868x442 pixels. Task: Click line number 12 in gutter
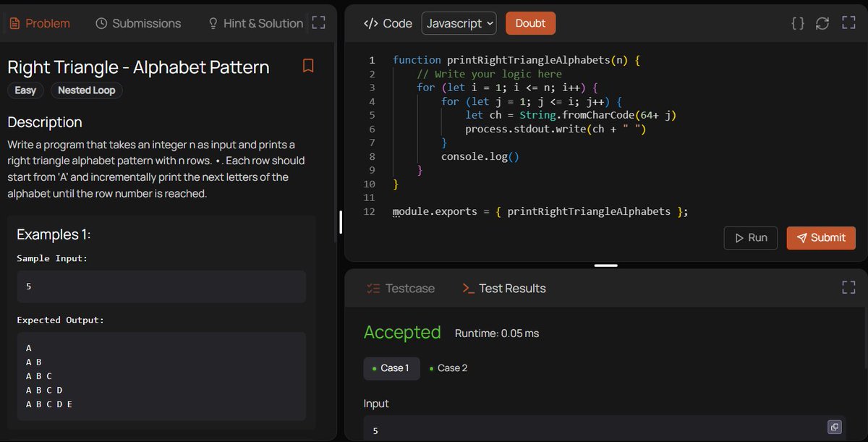pos(370,211)
